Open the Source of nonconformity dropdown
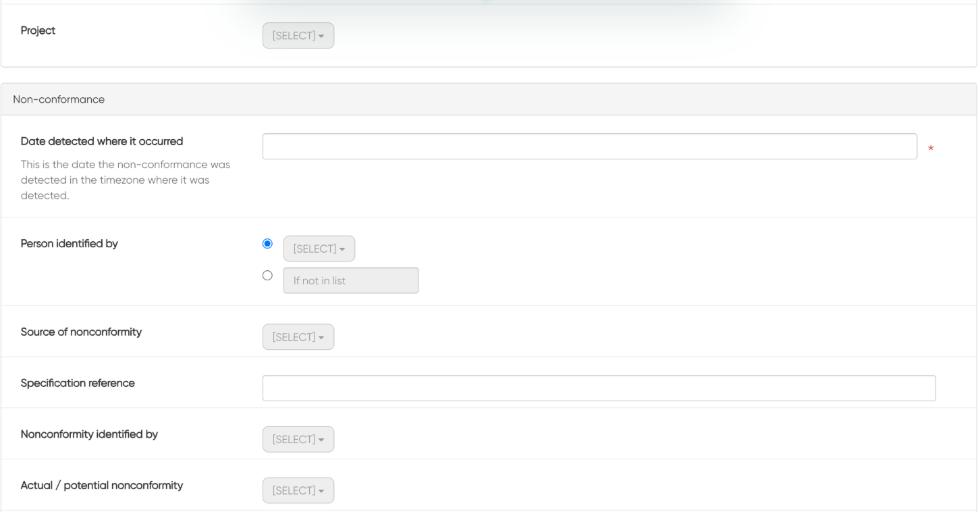The width and height of the screenshot is (980, 512). (298, 337)
